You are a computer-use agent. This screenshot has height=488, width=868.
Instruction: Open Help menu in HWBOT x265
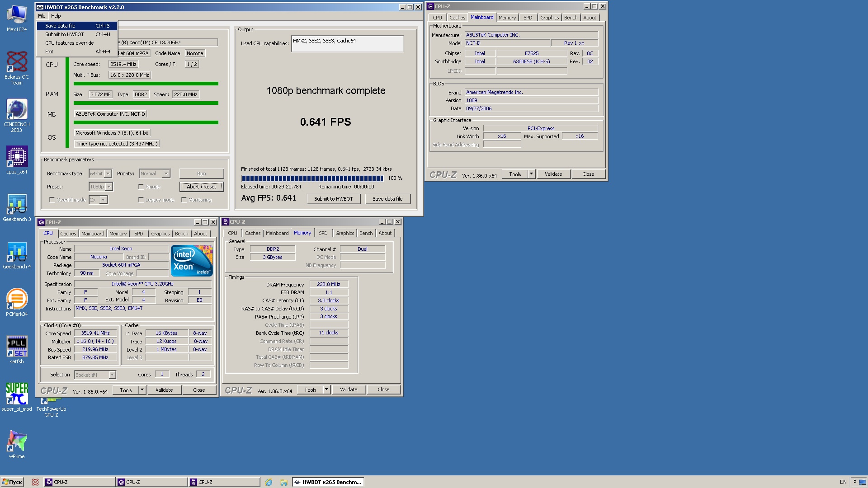tap(56, 16)
